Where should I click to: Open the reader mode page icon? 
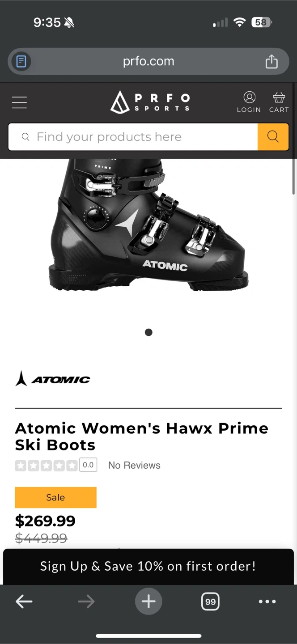[x=21, y=61]
